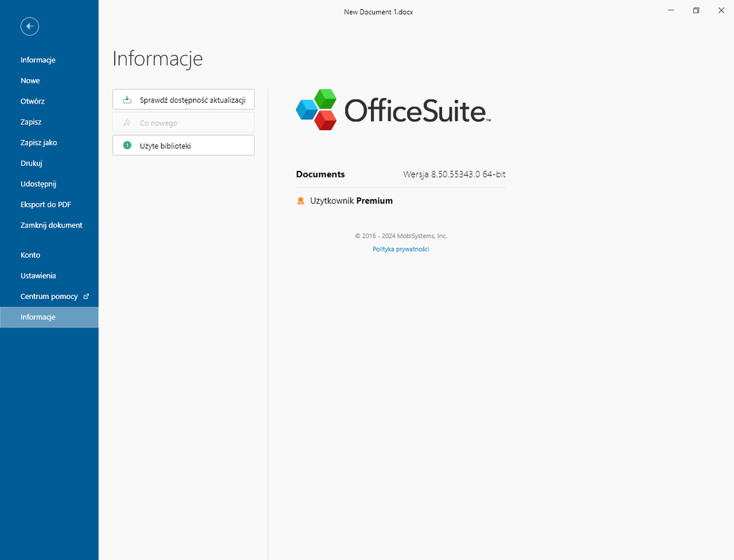Click the large Informacje page heading

[x=157, y=59]
